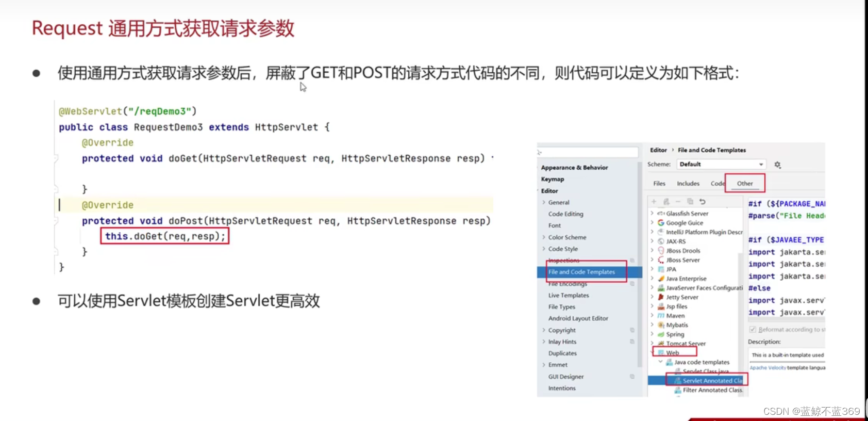868x421 pixels.
Task: Click the revert (undo arrow) toolbar icon
Action: point(702,202)
